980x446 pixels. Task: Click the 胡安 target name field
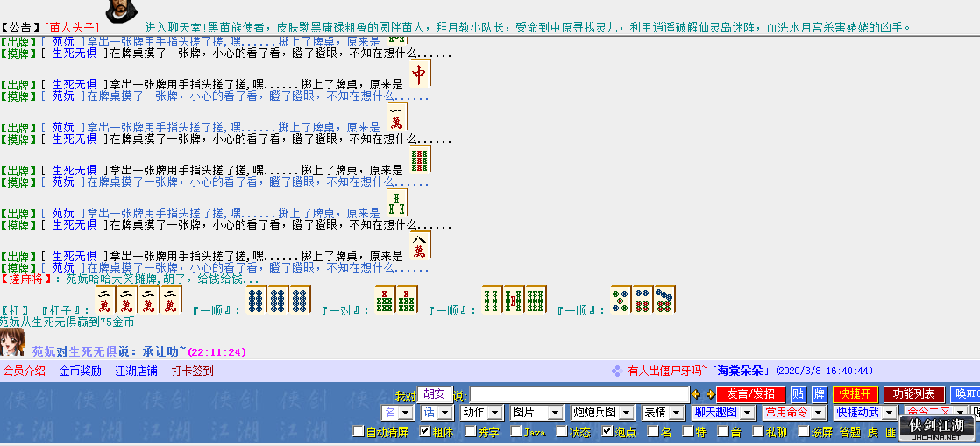435,394
